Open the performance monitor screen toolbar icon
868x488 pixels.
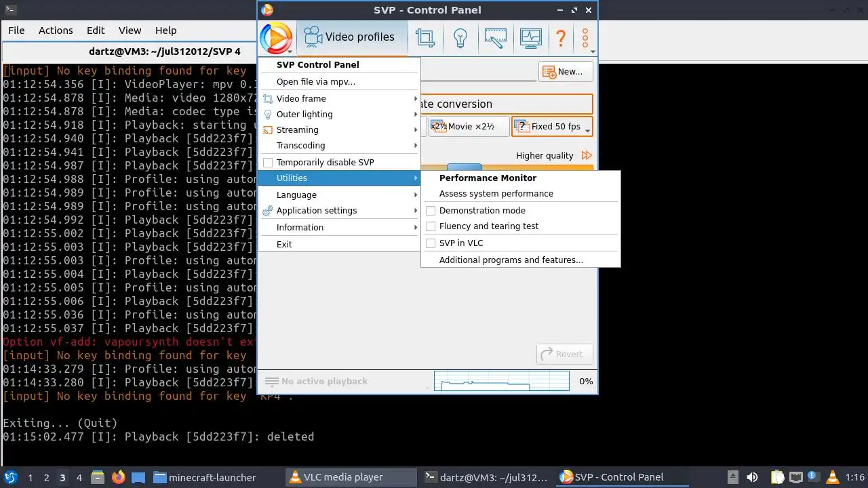point(530,37)
